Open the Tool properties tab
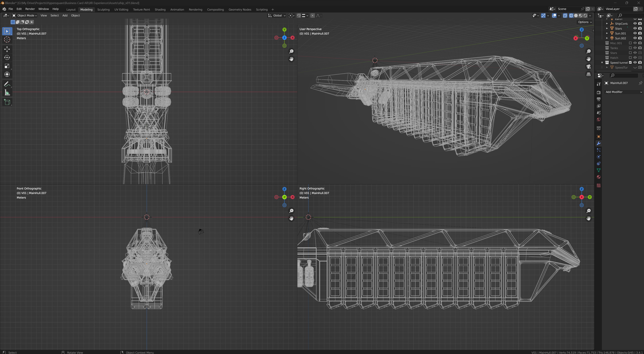The width and height of the screenshot is (644, 354). pos(598,84)
